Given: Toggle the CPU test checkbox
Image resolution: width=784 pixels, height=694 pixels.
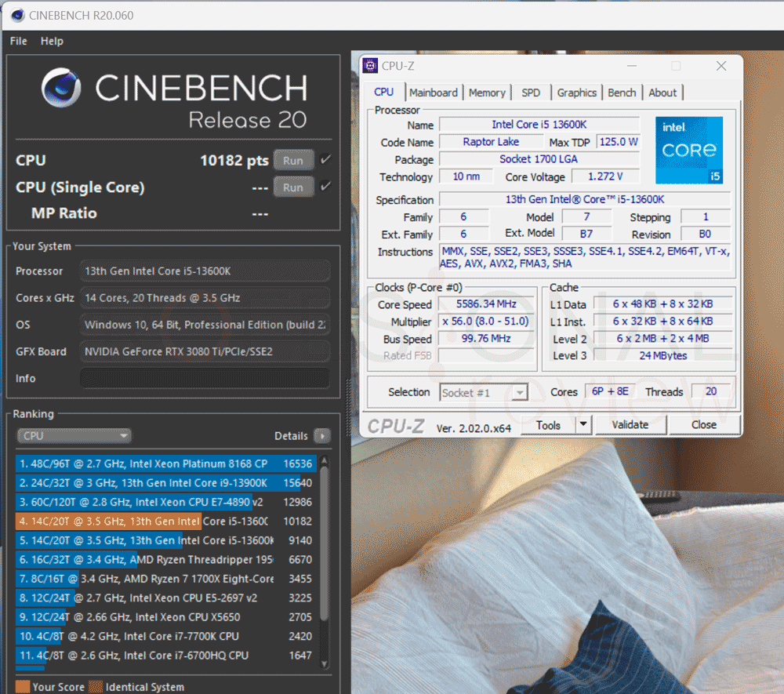Looking at the screenshot, I should click(x=325, y=159).
